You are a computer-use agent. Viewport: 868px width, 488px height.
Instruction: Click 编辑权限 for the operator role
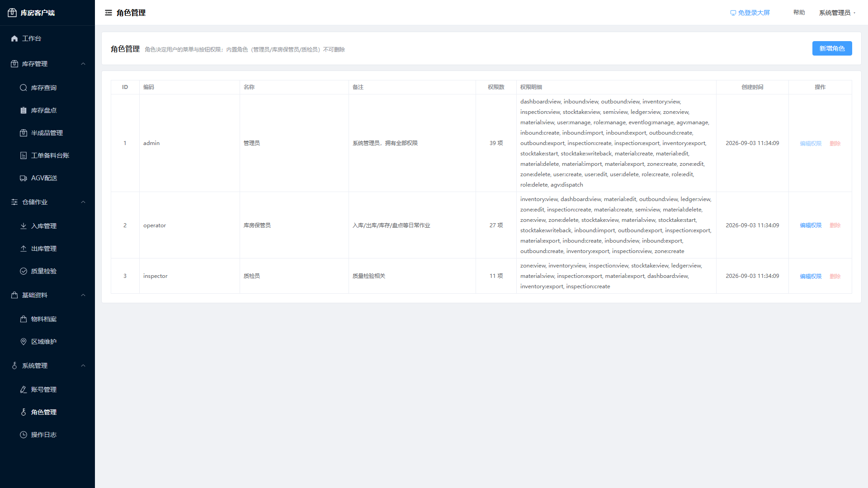(811, 225)
